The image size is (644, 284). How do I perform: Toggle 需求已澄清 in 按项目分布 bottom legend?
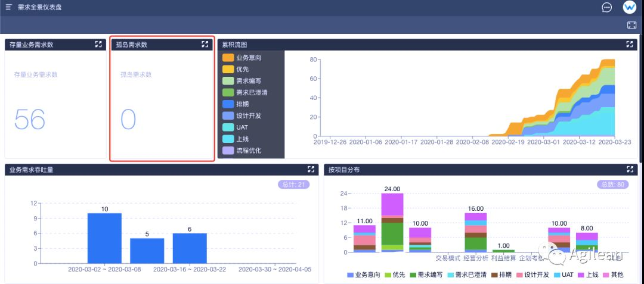466,274
